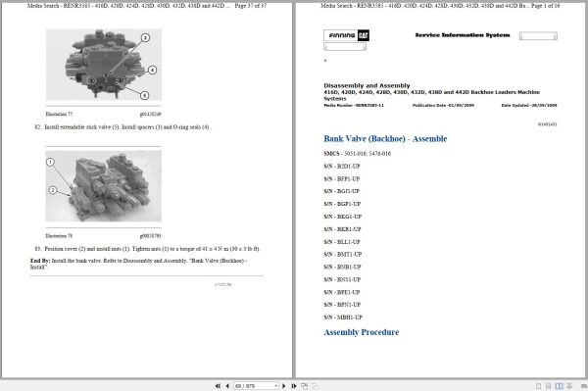Image resolution: width=588 pixels, height=391 pixels.
Task: Select the text S/N - B2D1-UP
Action: click(342, 166)
